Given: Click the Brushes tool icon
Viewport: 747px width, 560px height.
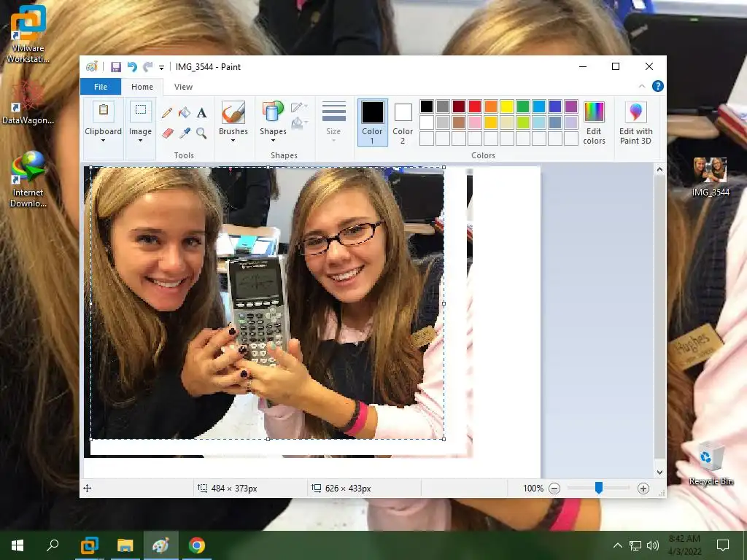Looking at the screenshot, I should point(233,112).
